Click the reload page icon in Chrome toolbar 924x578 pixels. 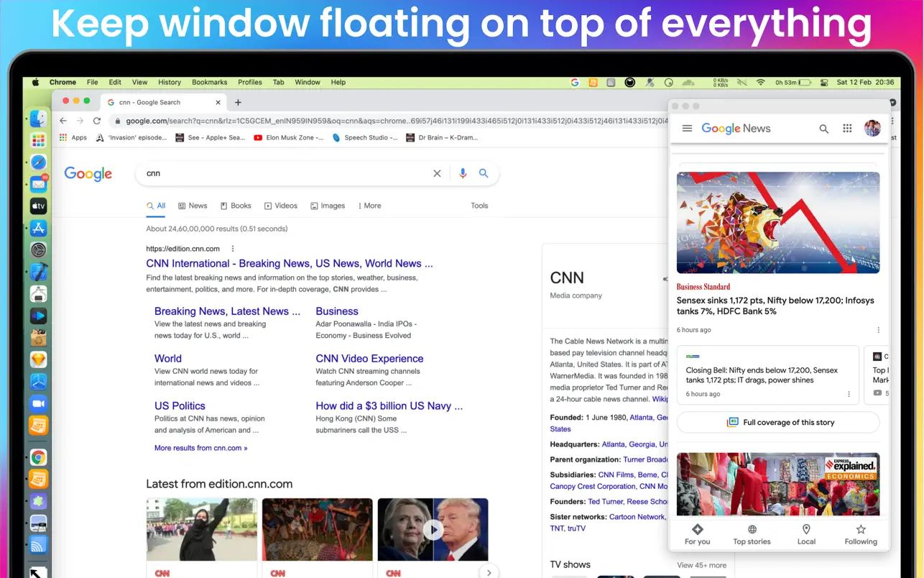point(97,121)
